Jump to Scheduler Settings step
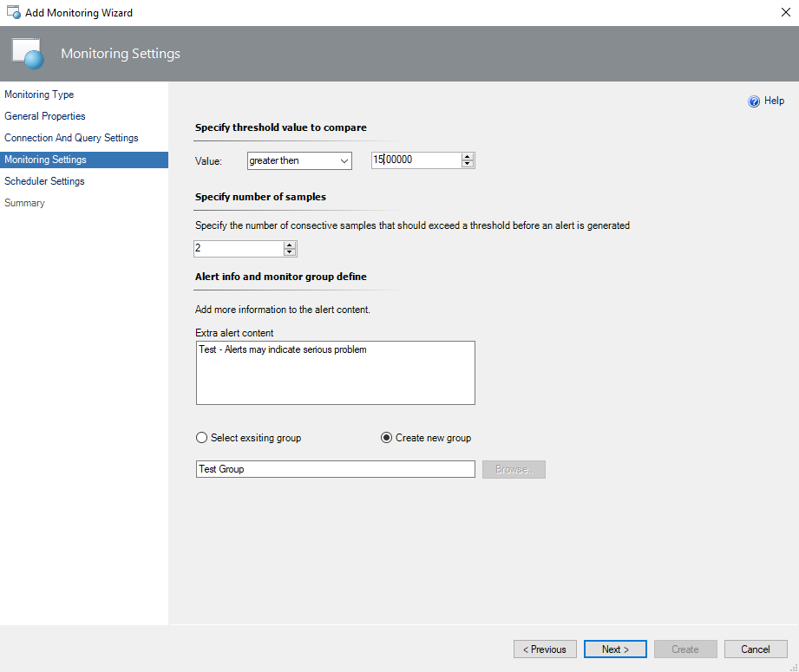The height and width of the screenshot is (672, 799). [x=44, y=181]
